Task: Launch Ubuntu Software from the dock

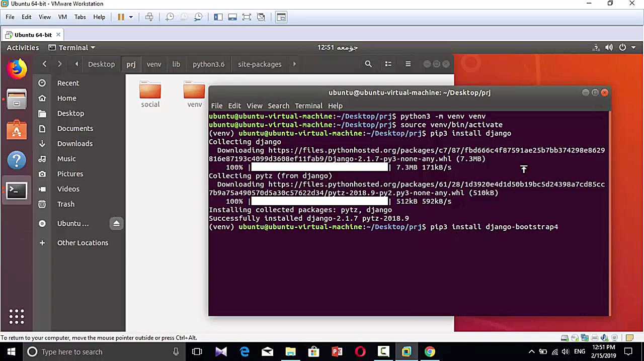Action: (x=17, y=130)
